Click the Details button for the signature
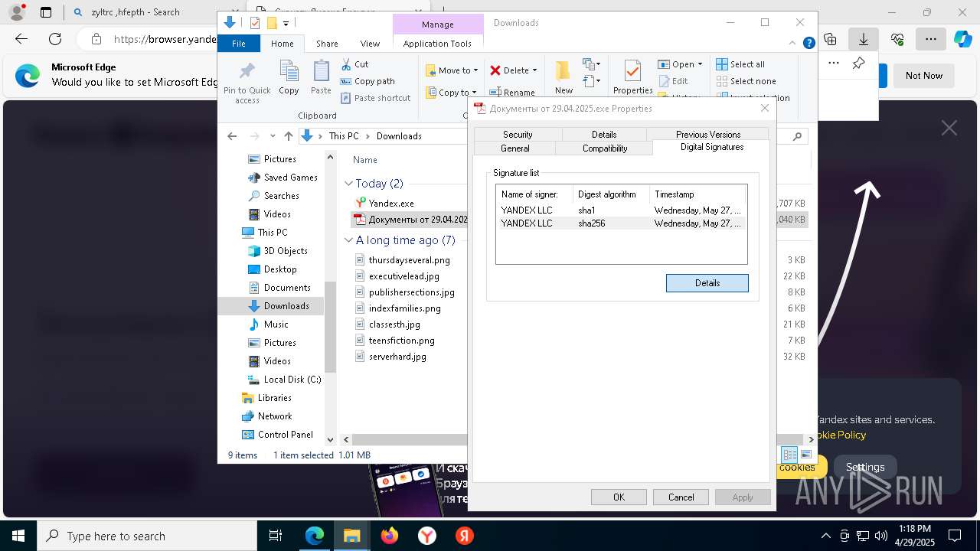Image resolution: width=980 pixels, height=551 pixels. [707, 283]
